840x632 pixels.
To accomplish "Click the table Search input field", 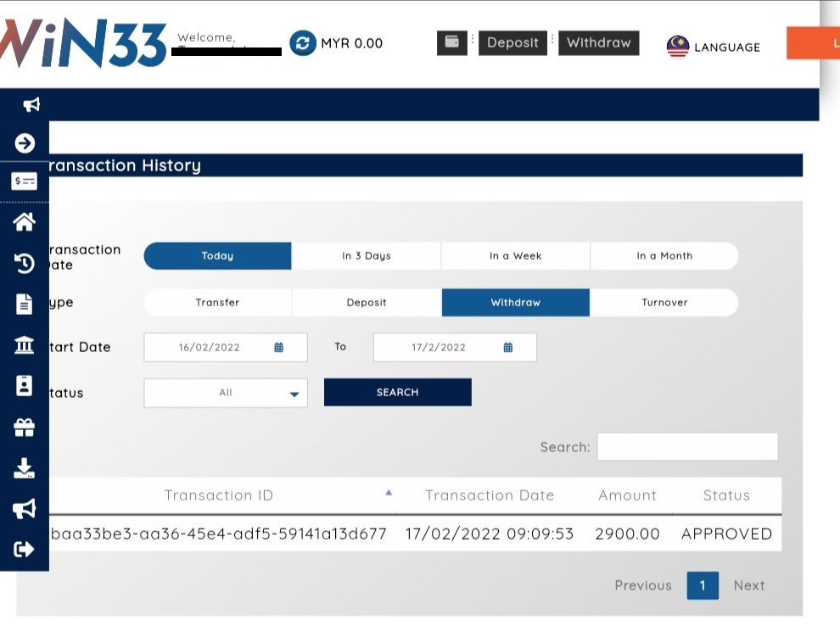I will 687,447.
